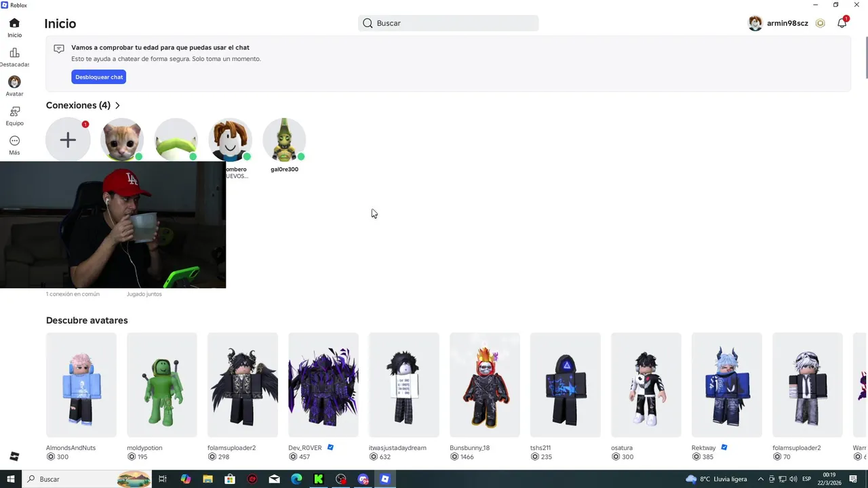Open the bombero connection avatar
The width and height of the screenshot is (868, 488).
(231, 140)
